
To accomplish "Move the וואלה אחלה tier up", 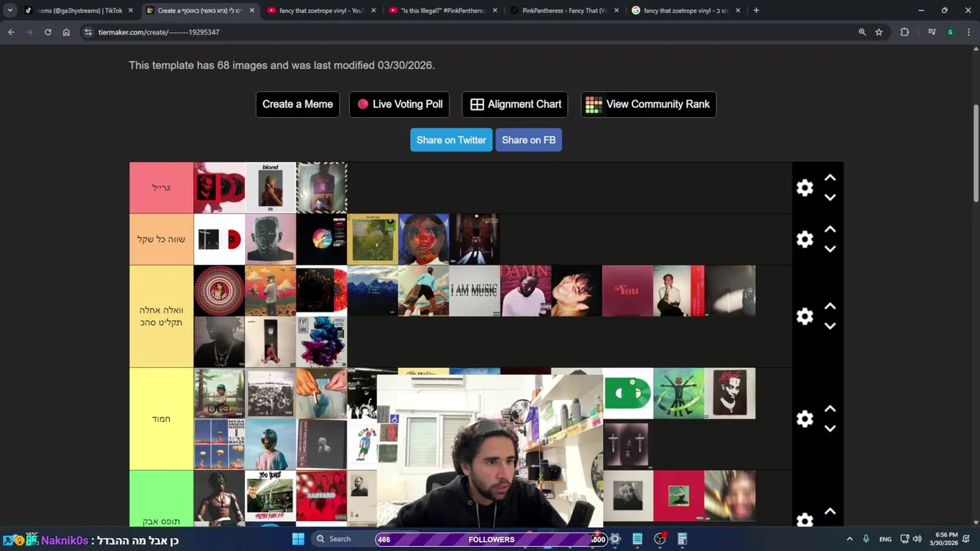I will coord(830,306).
